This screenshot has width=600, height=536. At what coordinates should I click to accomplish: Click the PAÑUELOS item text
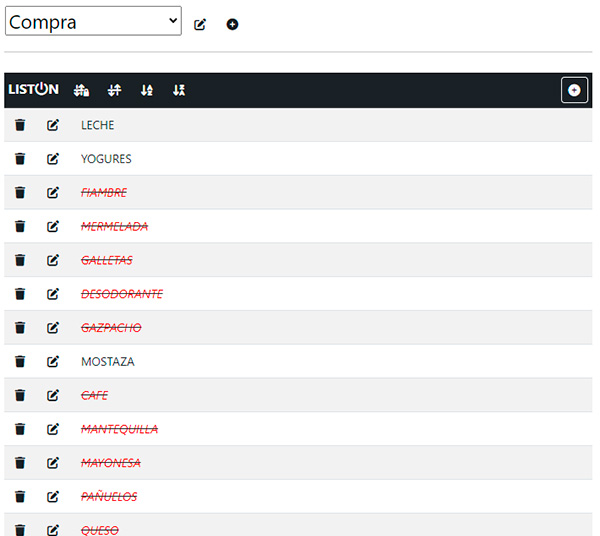point(109,496)
